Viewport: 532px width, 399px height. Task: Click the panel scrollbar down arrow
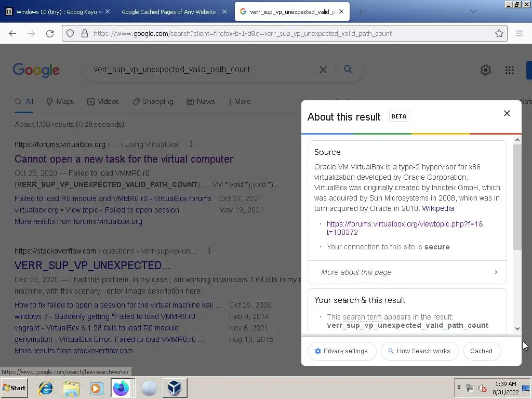517,328
